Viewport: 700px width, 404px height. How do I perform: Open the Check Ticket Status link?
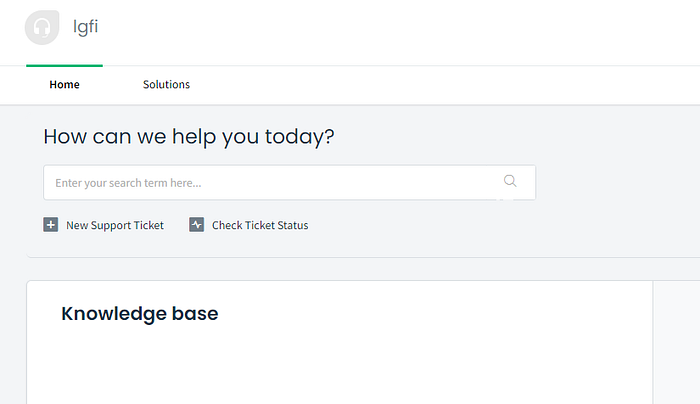click(x=260, y=226)
